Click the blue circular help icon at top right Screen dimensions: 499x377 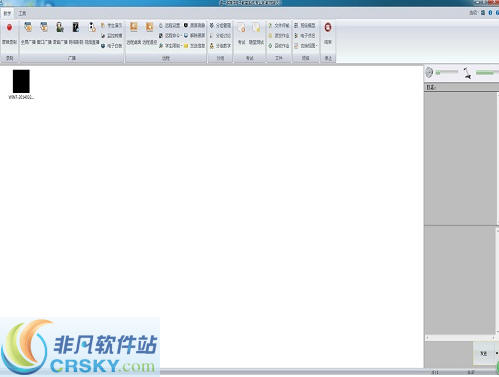490,13
